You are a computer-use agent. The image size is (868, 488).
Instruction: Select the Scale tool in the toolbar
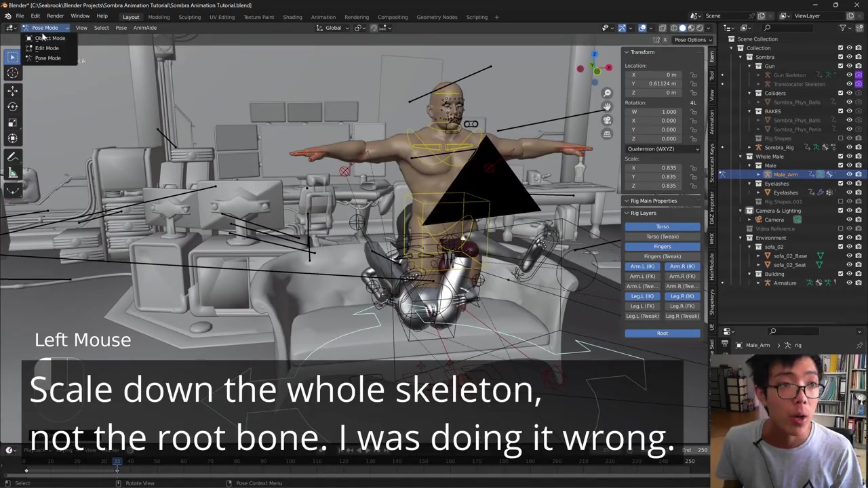[12, 123]
